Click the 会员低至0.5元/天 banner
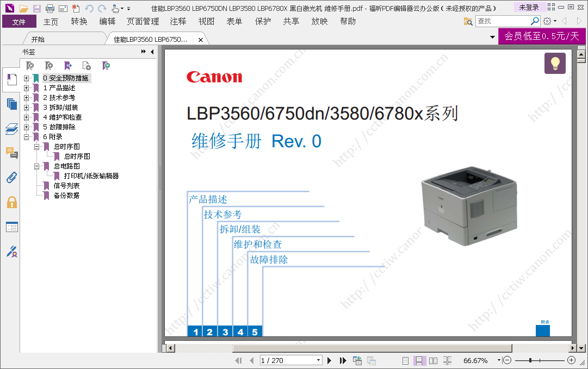Viewport: 588px width, 369px height. pos(542,36)
